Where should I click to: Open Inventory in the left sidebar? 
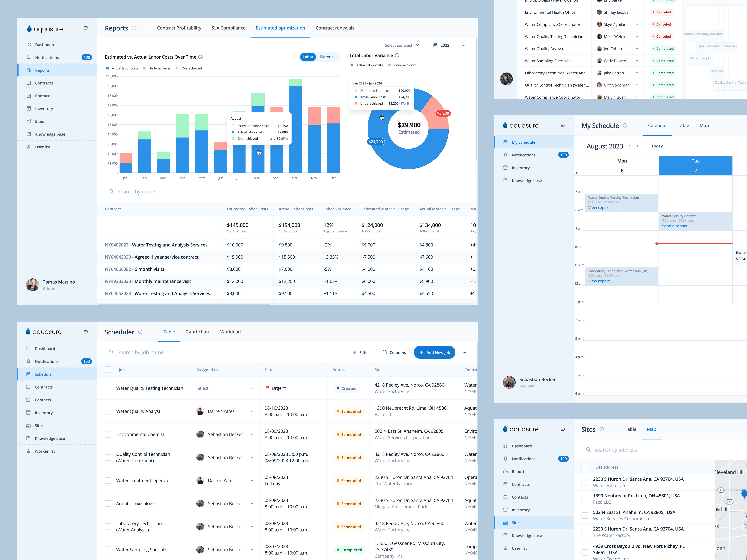(x=44, y=108)
